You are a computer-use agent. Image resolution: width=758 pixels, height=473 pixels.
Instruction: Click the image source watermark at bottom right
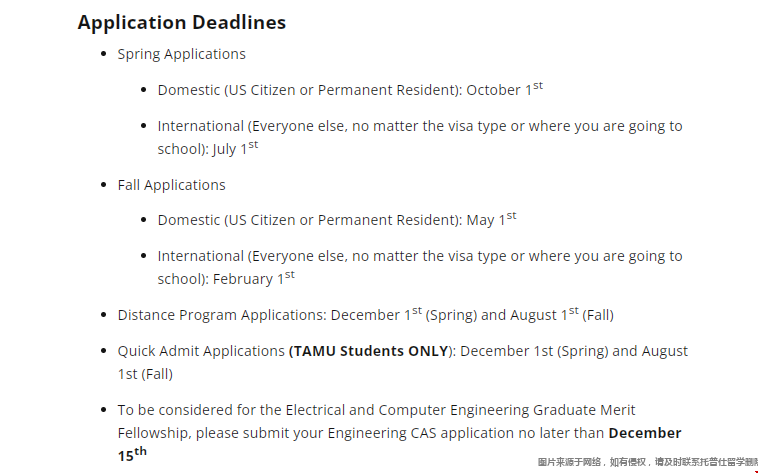point(647,462)
